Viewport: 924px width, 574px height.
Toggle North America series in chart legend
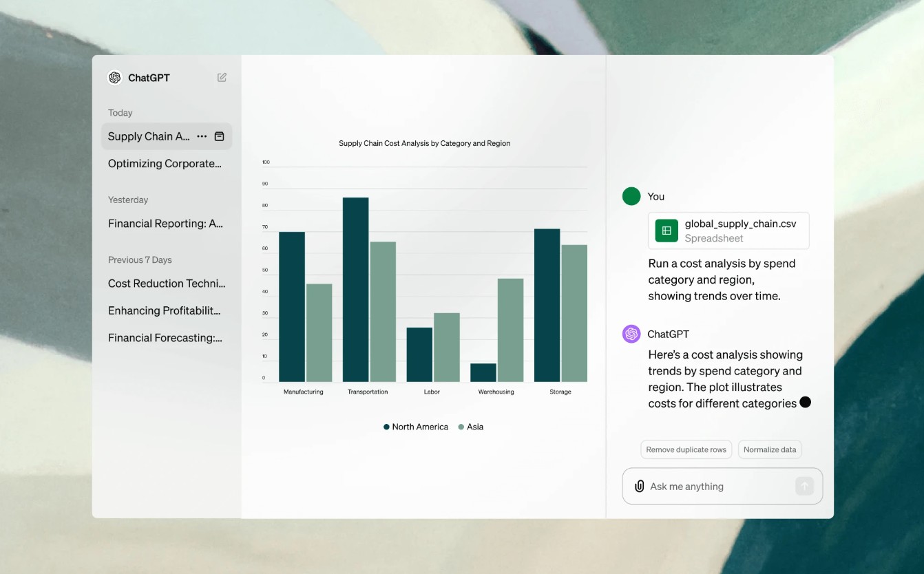pos(415,427)
